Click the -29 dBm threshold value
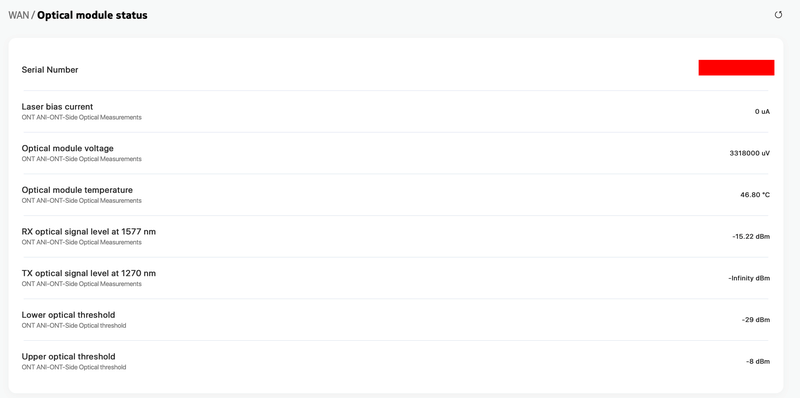Screen dimensions: 800x398 [756, 320]
